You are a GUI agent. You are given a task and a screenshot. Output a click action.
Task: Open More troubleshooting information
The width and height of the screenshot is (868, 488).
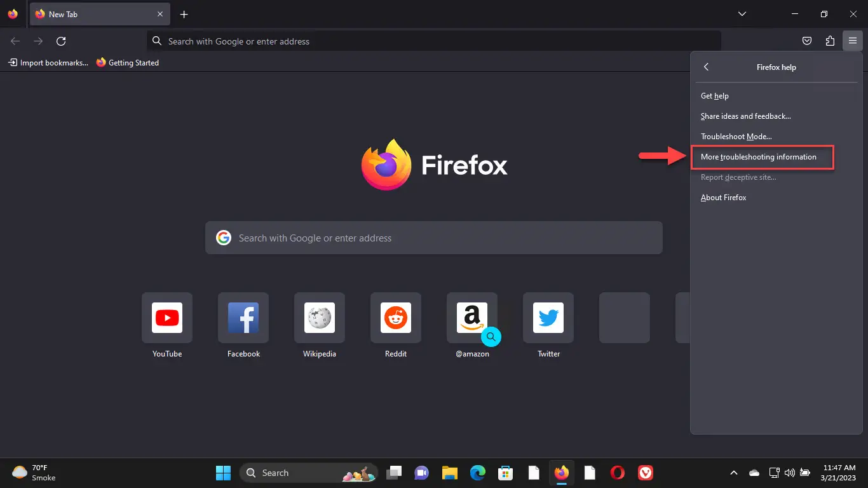776,157
